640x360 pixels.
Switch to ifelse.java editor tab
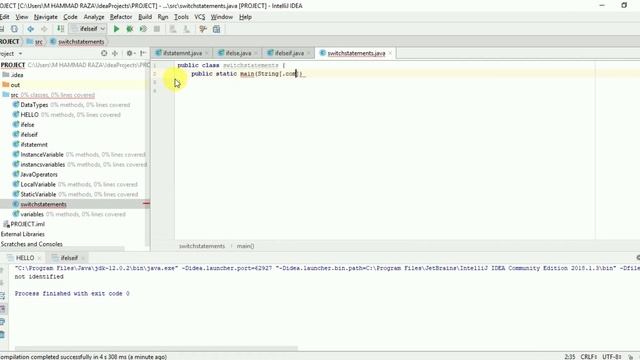238,53
